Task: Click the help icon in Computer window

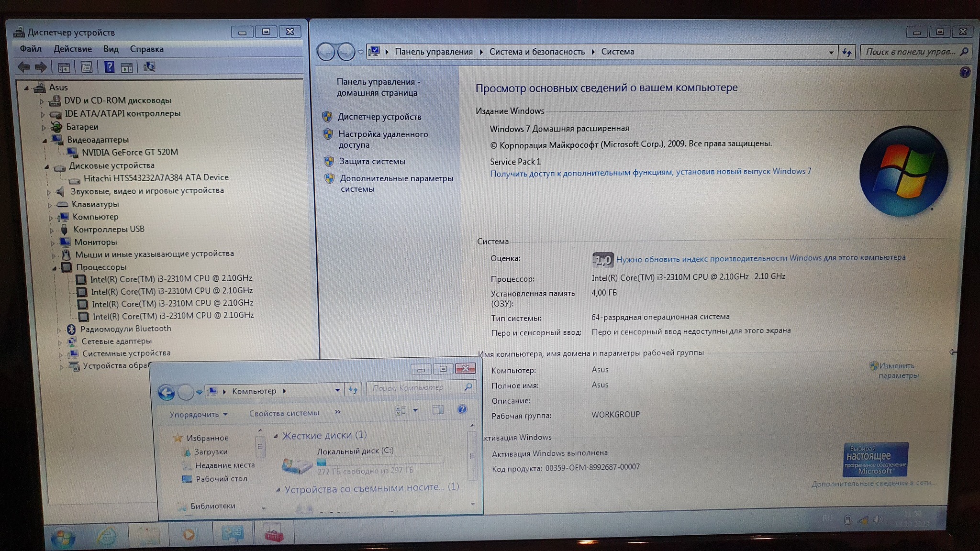Action: (462, 409)
